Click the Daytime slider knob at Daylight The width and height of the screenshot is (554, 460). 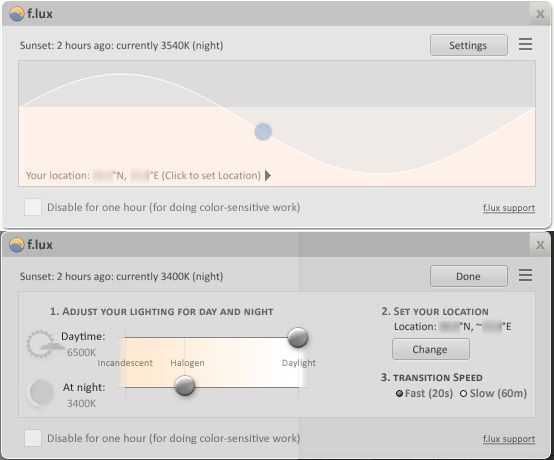tap(298, 338)
